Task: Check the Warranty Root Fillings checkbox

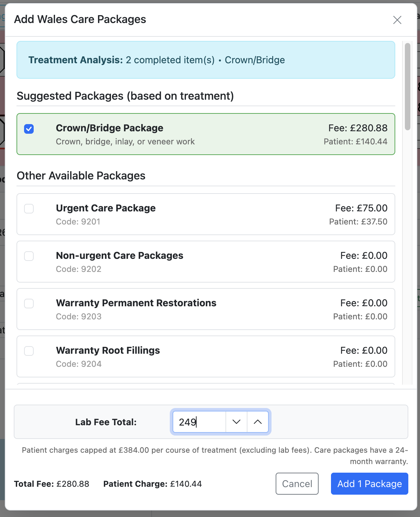Action: (29, 351)
